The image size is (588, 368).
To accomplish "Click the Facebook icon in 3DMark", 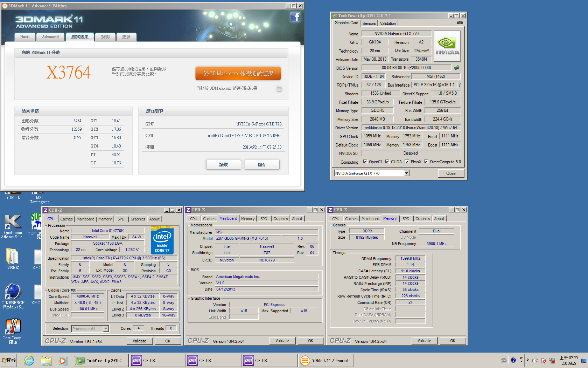I will (295, 17).
